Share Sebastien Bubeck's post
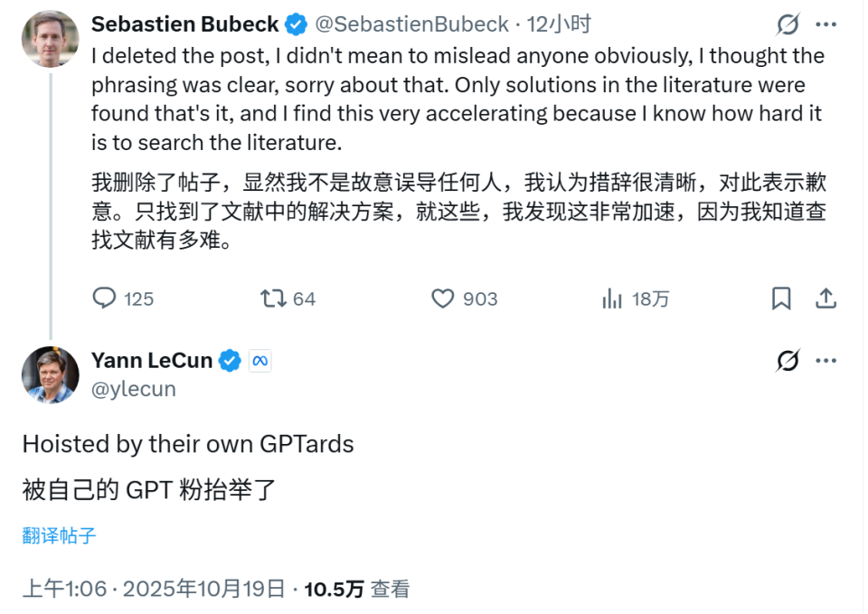This screenshot has width=868, height=614. coord(826,298)
